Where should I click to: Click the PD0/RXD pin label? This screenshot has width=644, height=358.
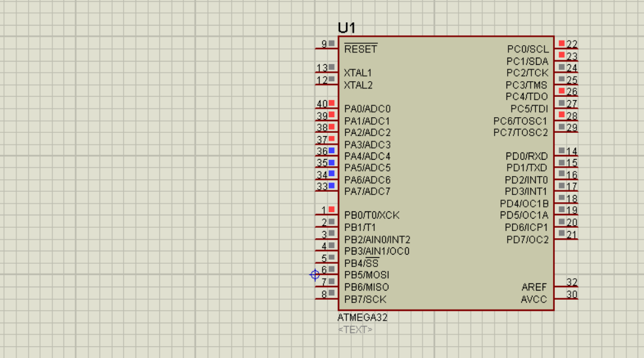[x=527, y=156]
